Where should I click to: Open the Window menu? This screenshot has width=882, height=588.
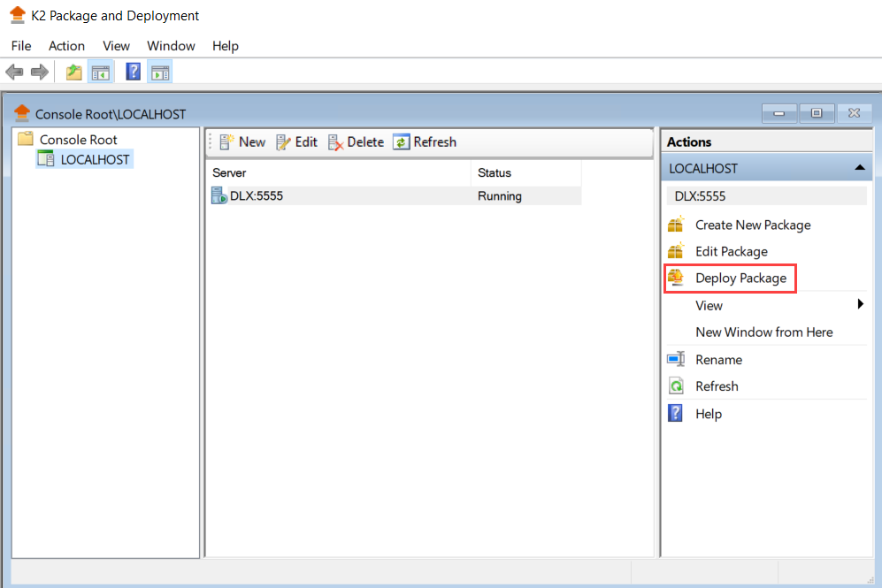171,46
